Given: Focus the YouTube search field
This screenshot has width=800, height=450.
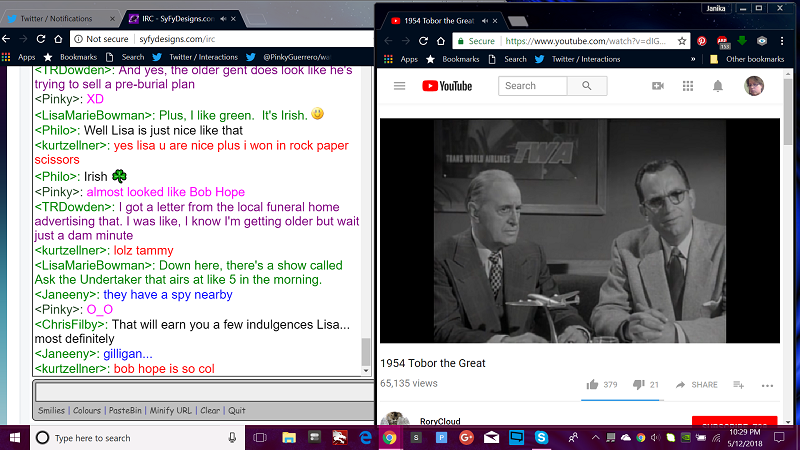Looking at the screenshot, I should (x=533, y=86).
